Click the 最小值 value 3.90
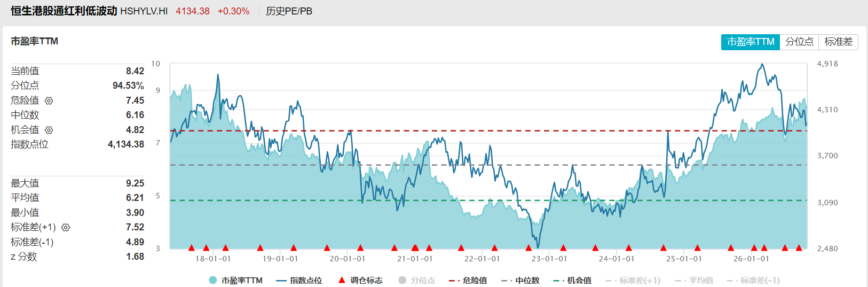The height and width of the screenshot is (287, 868). (135, 213)
